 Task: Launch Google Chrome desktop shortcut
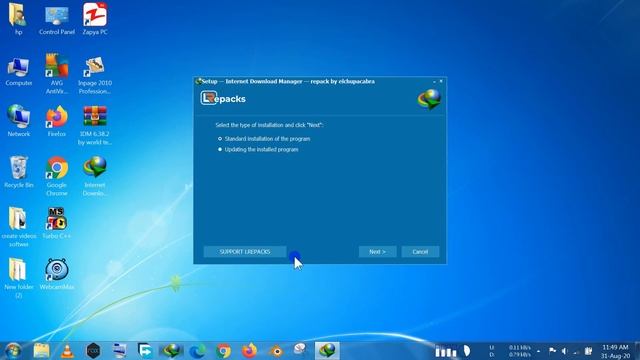57,176
